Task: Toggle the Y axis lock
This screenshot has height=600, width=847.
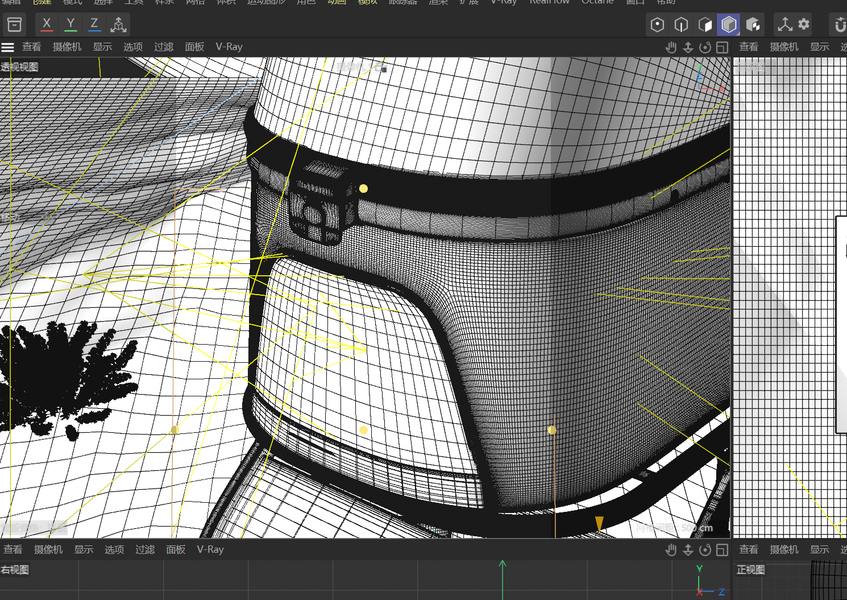Action: 70,24
